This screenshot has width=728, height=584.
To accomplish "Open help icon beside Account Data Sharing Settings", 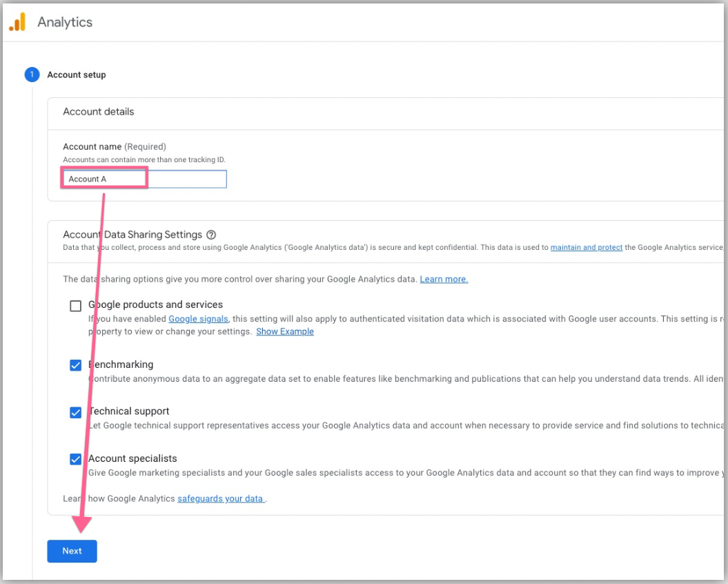I will [x=211, y=235].
